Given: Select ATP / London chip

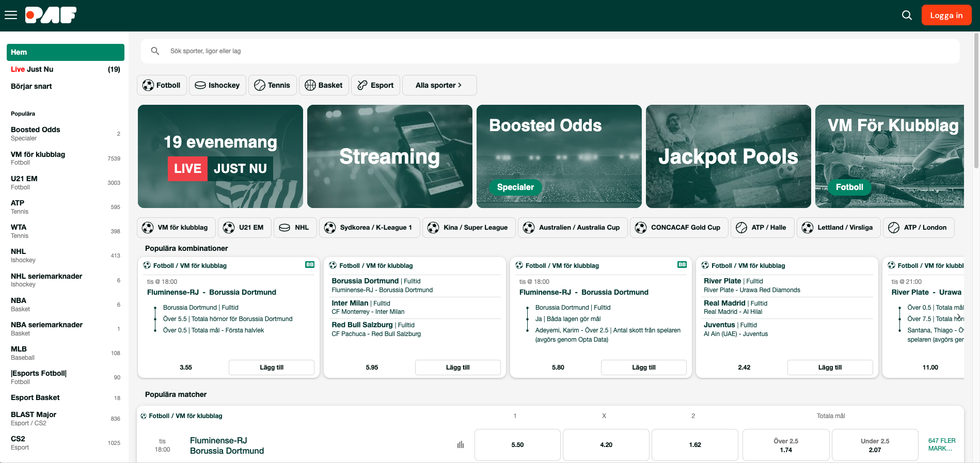Looking at the screenshot, I should [919, 228].
